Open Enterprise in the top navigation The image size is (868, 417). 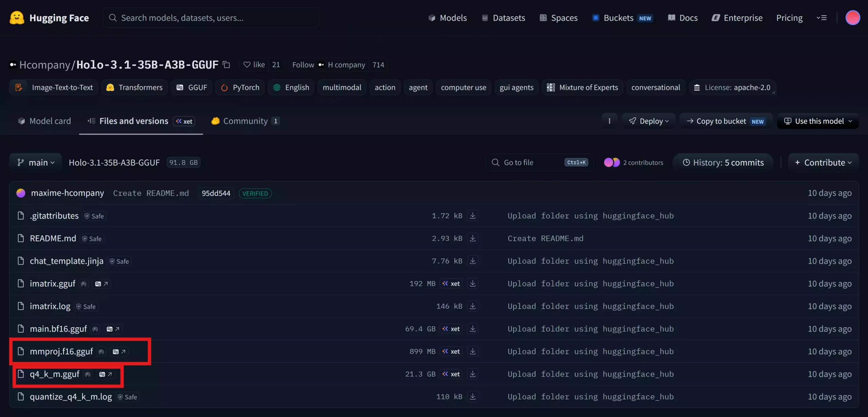point(737,18)
